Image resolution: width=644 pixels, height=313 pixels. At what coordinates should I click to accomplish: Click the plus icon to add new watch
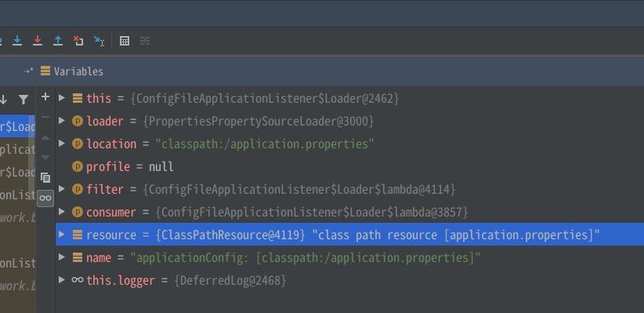[x=45, y=97]
